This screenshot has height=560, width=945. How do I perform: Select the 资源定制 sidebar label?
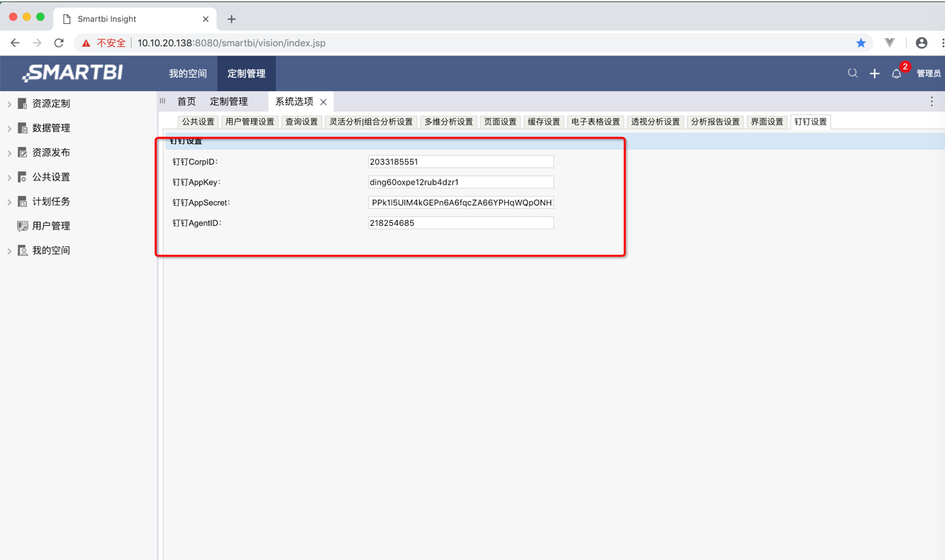(x=51, y=104)
